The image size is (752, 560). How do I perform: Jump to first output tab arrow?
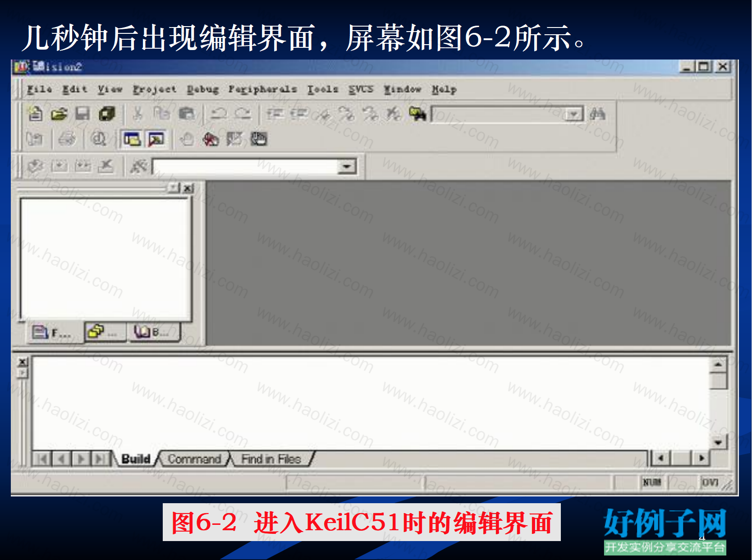click(x=42, y=459)
